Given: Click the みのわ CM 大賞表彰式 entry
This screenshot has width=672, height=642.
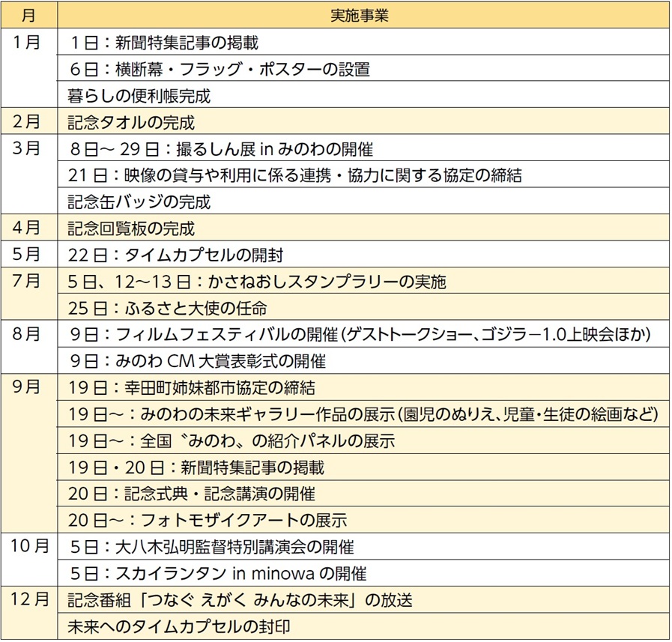Looking at the screenshot, I should click(198, 361).
